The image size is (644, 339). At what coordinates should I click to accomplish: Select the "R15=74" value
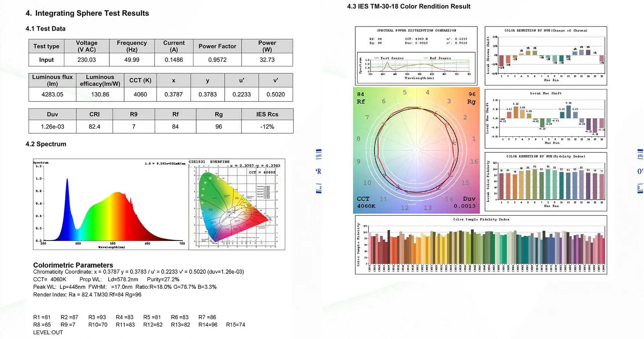pos(235,325)
